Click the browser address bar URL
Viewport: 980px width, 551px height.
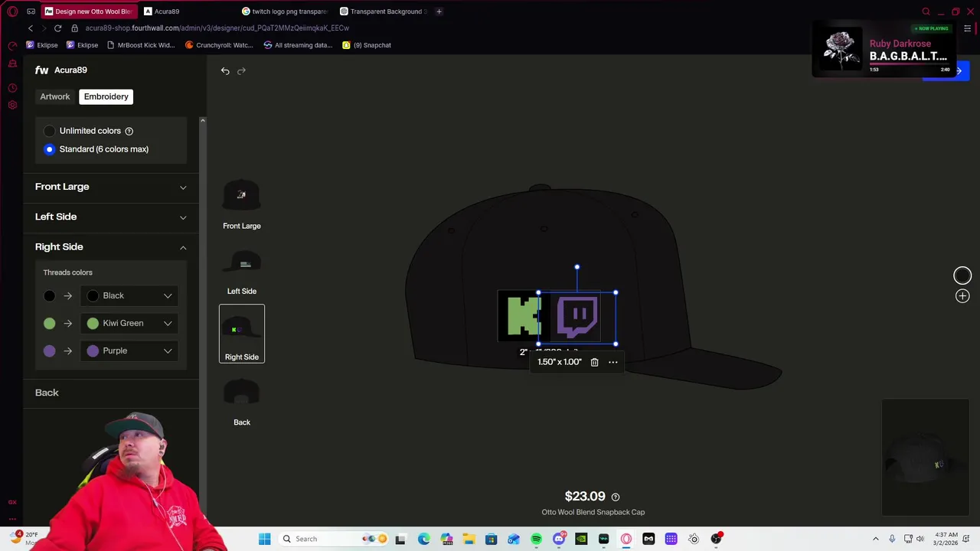(x=217, y=28)
